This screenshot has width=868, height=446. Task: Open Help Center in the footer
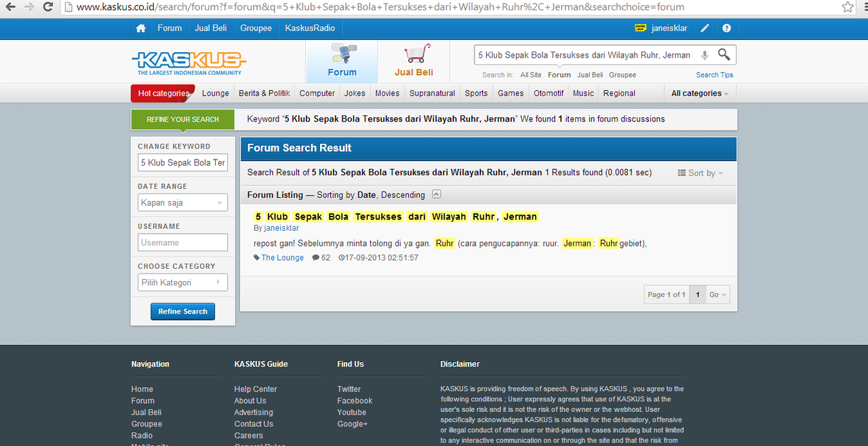point(256,389)
